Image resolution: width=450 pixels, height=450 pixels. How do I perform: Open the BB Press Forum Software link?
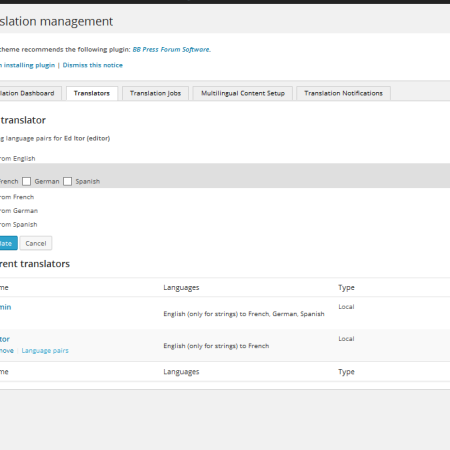(x=172, y=49)
